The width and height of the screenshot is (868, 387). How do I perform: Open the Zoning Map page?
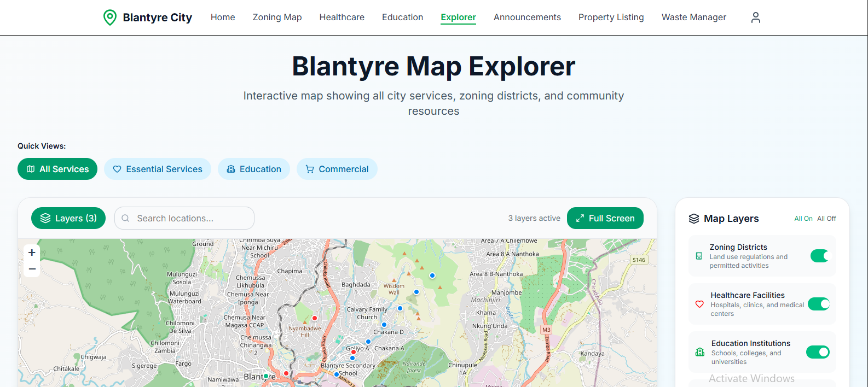pyautogui.click(x=277, y=17)
